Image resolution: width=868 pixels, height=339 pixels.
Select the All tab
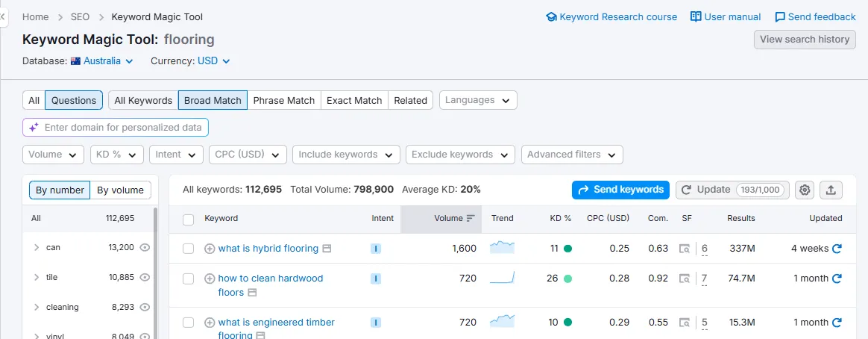click(x=34, y=100)
